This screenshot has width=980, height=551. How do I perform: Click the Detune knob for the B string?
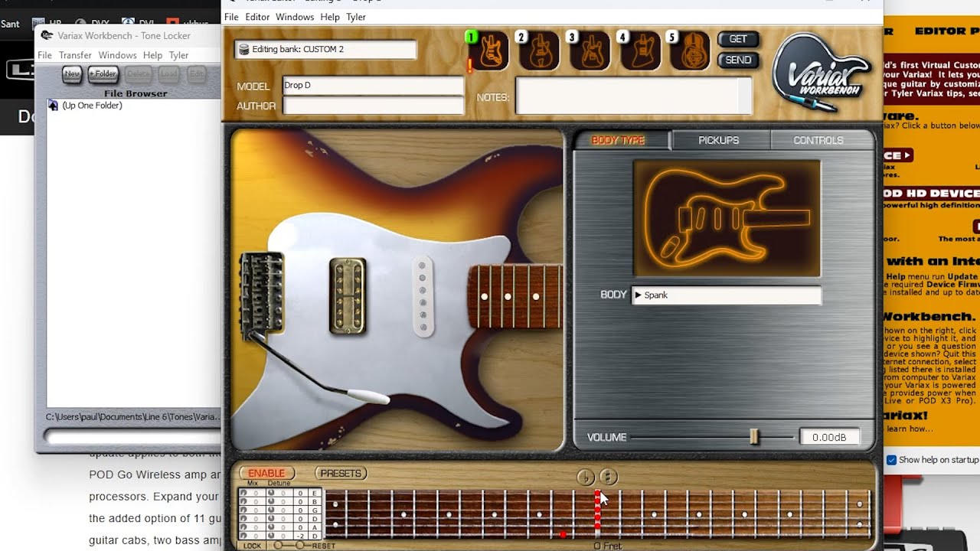click(271, 501)
